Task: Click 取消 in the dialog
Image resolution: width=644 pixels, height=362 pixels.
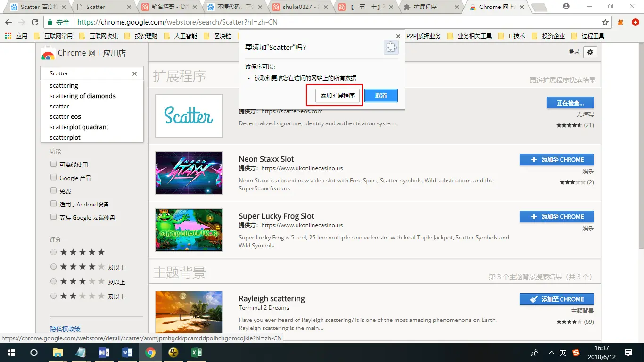Action: tap(381, 96)
